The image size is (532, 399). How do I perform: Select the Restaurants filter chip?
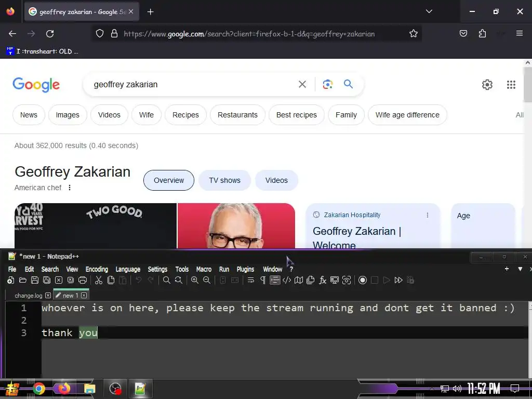point(237,115)
